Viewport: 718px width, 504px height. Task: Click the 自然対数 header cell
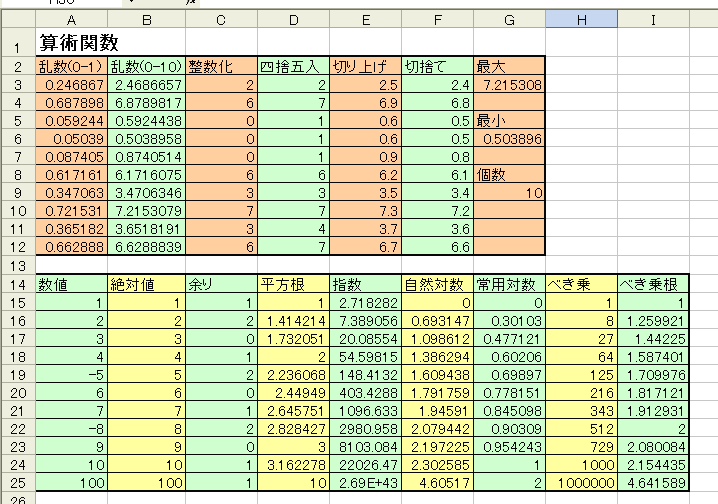click(x=437, y=285)
